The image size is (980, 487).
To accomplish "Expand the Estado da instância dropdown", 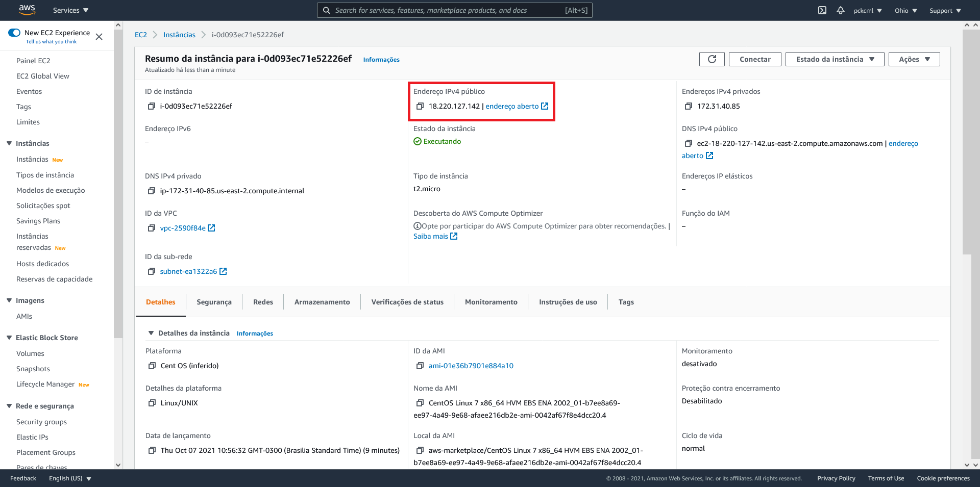I will [834, 59].
